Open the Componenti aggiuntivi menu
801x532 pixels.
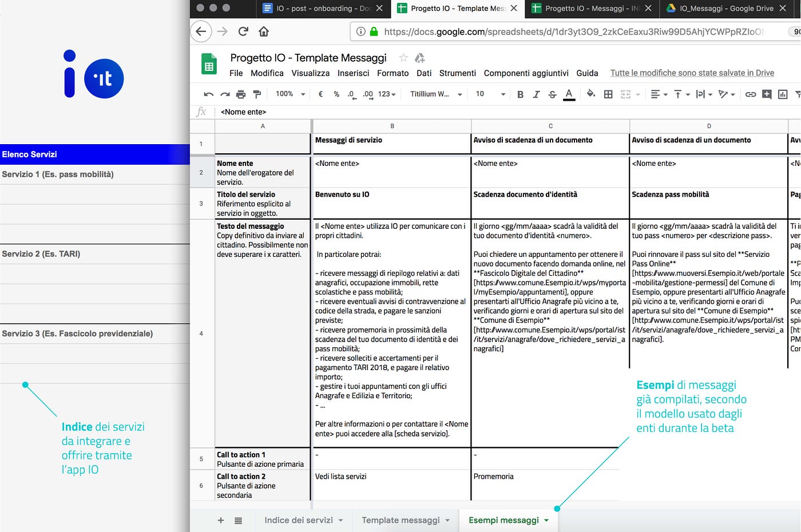[x=526, y=73]
